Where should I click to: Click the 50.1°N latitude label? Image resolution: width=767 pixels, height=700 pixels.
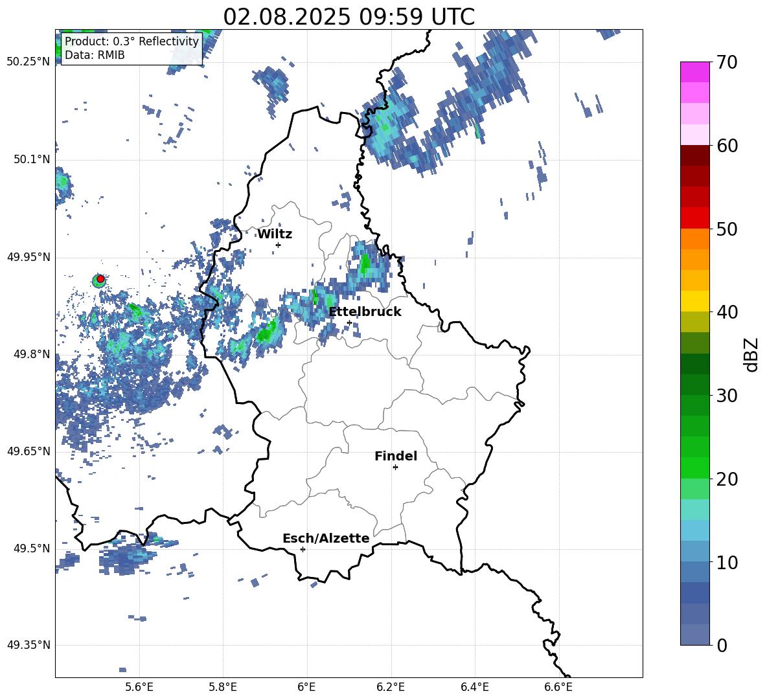[x=33, y=159]
